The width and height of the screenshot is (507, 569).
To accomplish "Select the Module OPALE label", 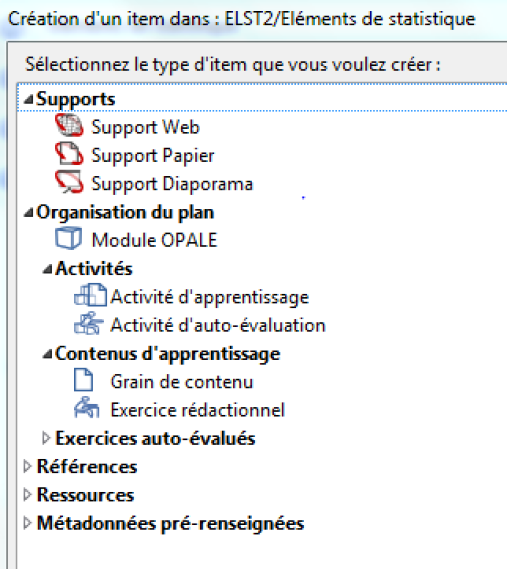I will 155,240.
